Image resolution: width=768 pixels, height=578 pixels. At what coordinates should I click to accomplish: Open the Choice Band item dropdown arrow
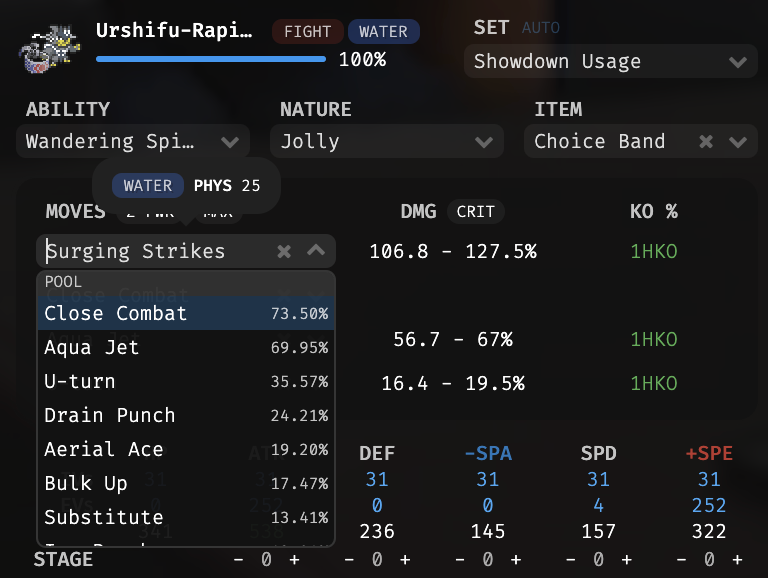coord(738,142)
